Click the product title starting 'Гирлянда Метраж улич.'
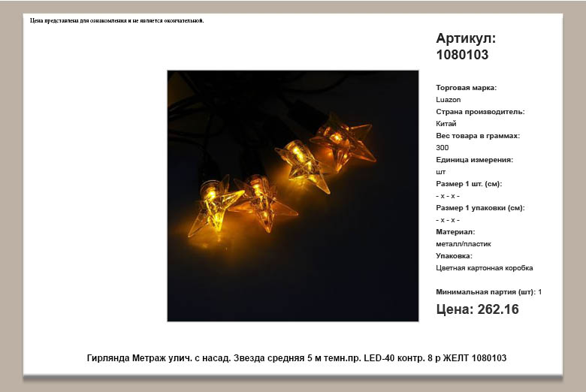Viewport: 586px width, 392px height. click(296, 358)
